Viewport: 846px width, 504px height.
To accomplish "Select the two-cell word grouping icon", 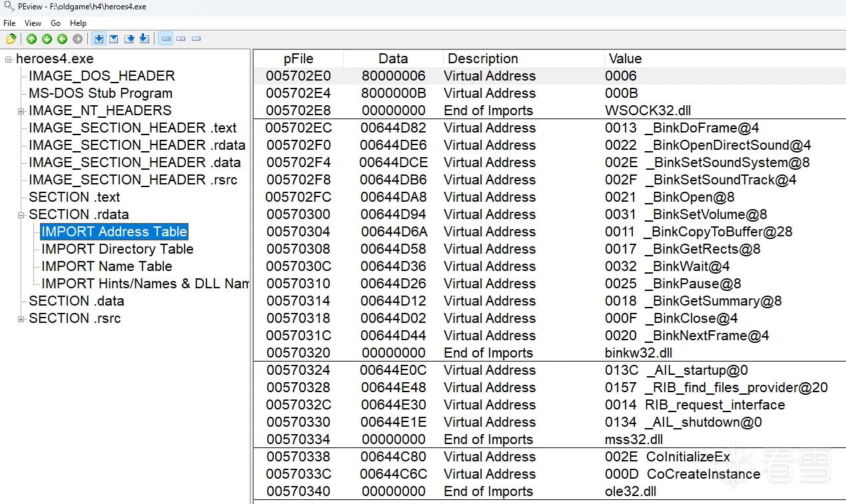I will (181, 39).
